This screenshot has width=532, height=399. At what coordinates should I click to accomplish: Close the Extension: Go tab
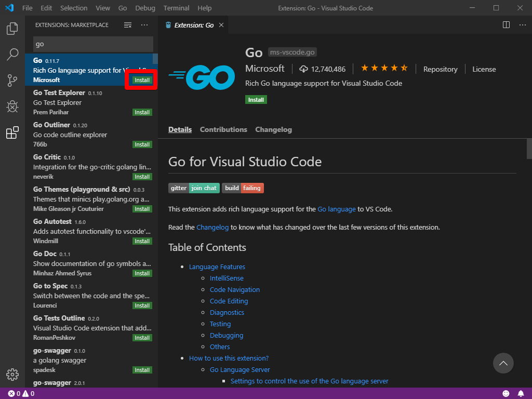click(x=221, y=25)
